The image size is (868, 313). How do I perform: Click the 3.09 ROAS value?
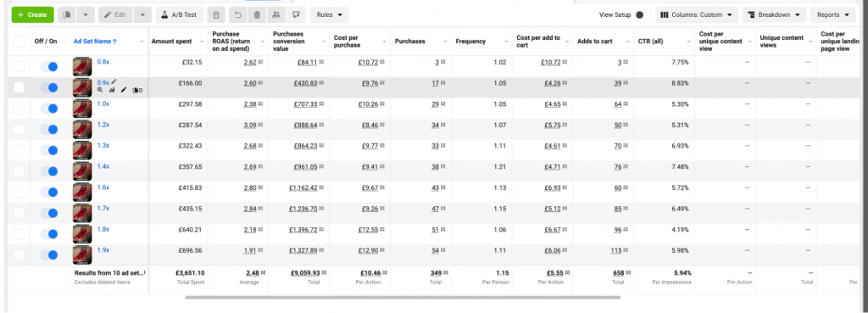(250, 126)
